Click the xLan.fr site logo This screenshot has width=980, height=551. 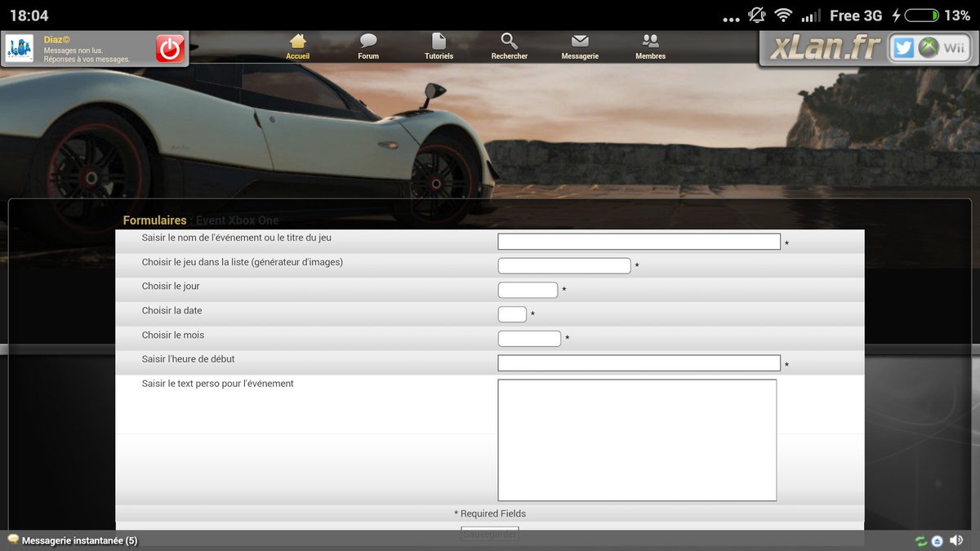826,49
